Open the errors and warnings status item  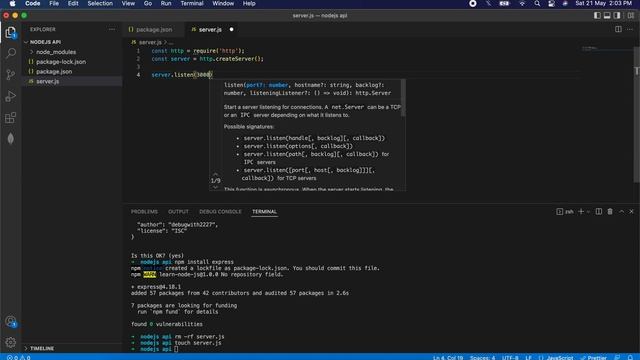(18, 357)
